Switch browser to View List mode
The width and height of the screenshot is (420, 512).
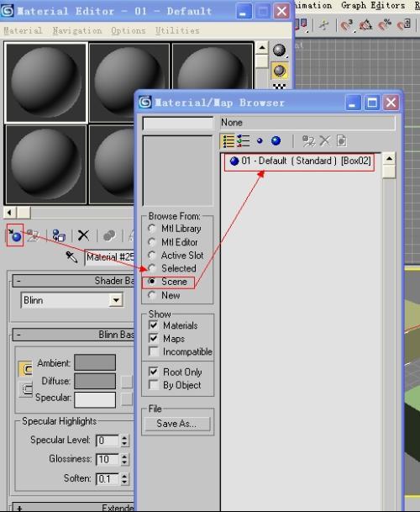(228, 141)
